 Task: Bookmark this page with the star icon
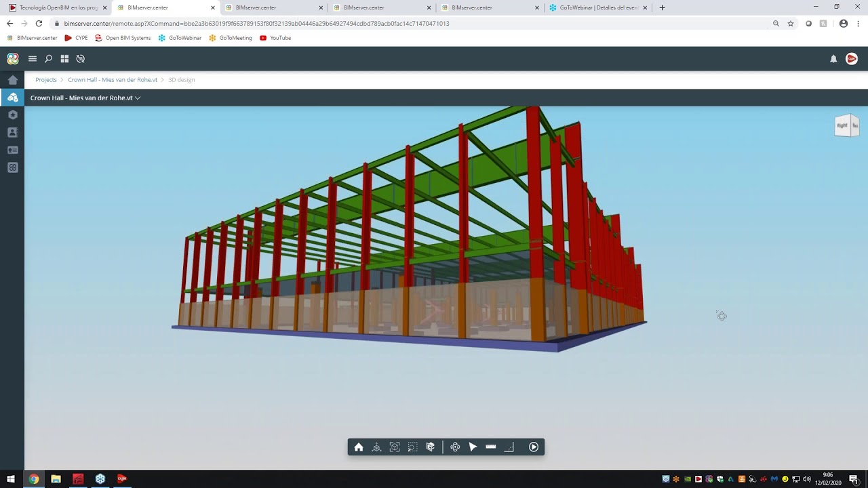tap(791, 24)
